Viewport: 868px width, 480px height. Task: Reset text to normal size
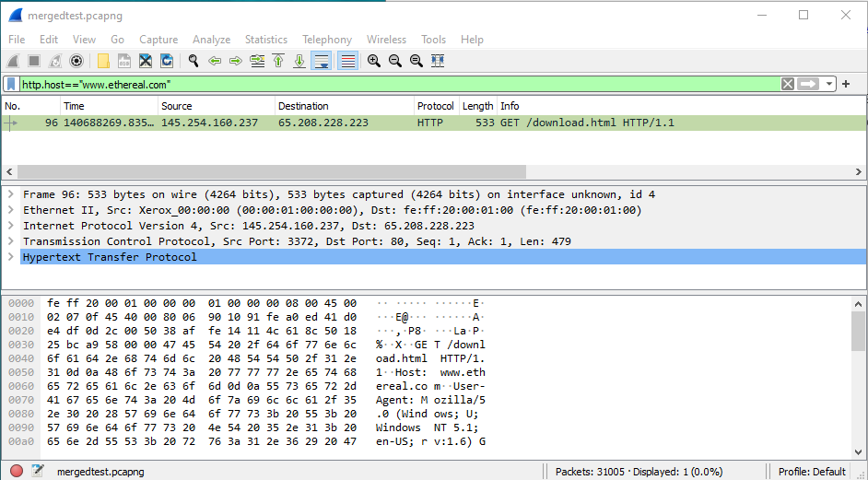click(416, 61)
